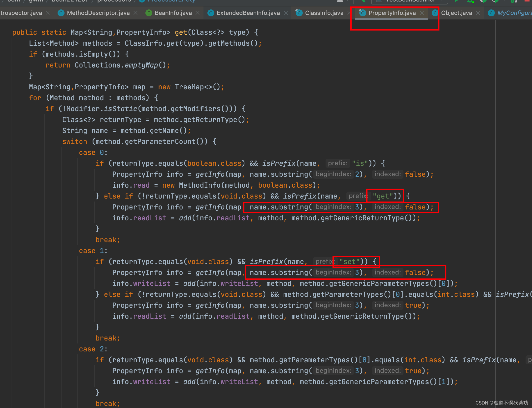Close the MethodDescriptor.java tab
The width and height of the screenshot is (532, 408).
click(x=135, y=13)
